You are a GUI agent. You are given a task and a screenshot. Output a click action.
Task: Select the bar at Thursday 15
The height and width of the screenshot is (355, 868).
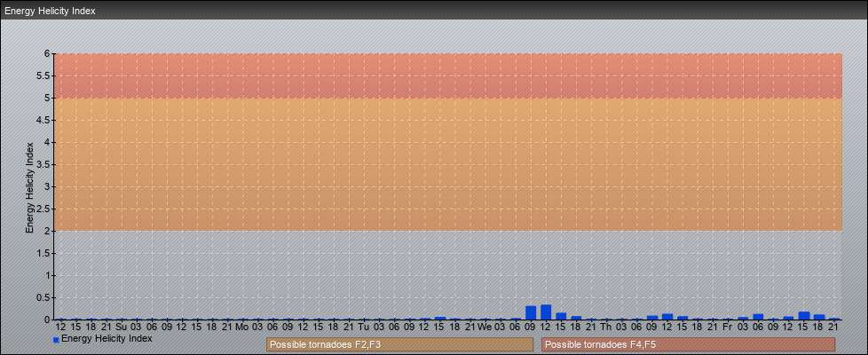pyautogui.click(x=683, y=318)
